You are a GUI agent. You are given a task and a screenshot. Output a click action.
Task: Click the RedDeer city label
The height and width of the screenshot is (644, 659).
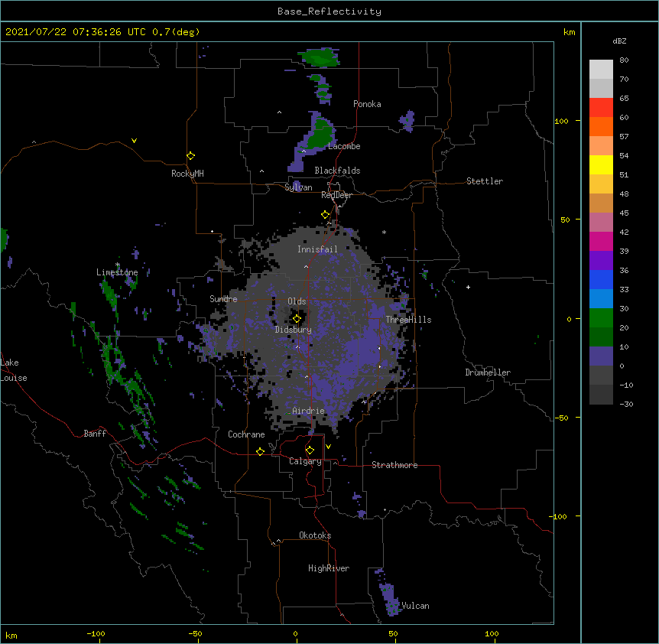(x=336, y=195)
